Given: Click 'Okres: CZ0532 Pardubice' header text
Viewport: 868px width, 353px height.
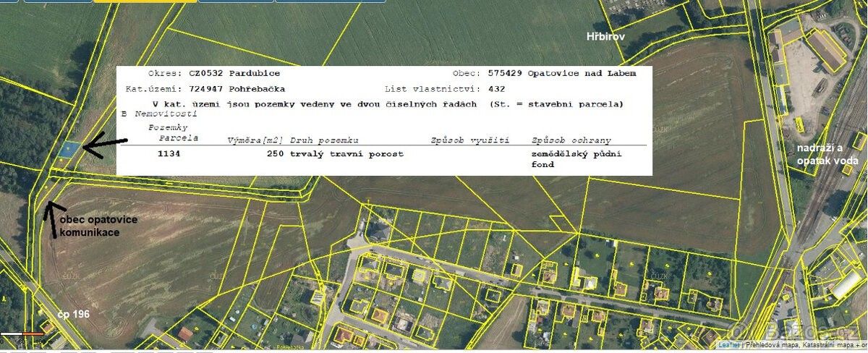Looking at the screenshot, I should pyautogui.click(x=213, y=74).
